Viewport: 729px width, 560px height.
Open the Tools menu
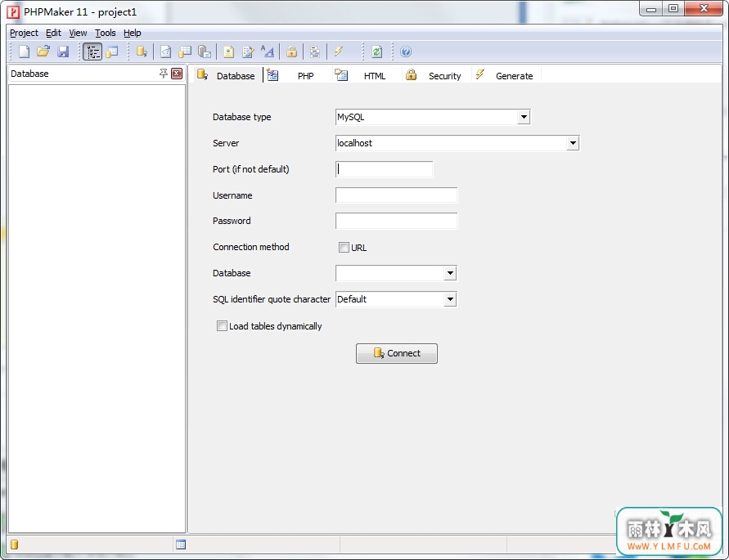tap(106, 33)
